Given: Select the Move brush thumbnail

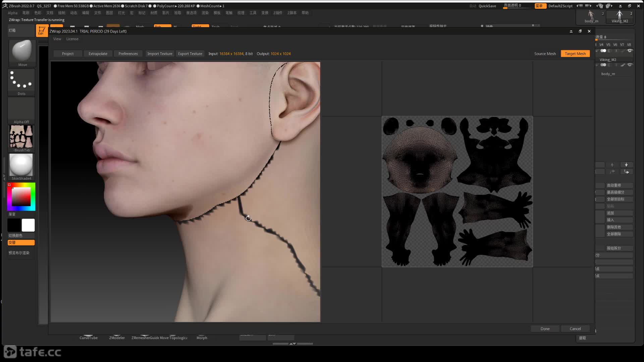Looking at the screenshot, I should pos(22,53).
